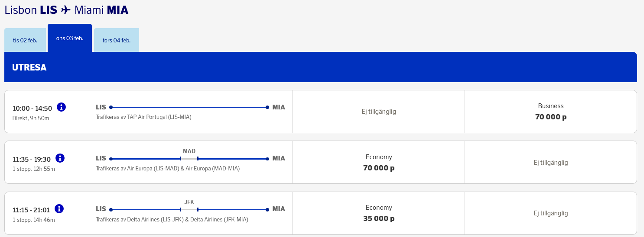Click MAD stopover marker on route line
Image resolution: width=644 pixels, height=237 pixels.
click(x=189, y=159)
